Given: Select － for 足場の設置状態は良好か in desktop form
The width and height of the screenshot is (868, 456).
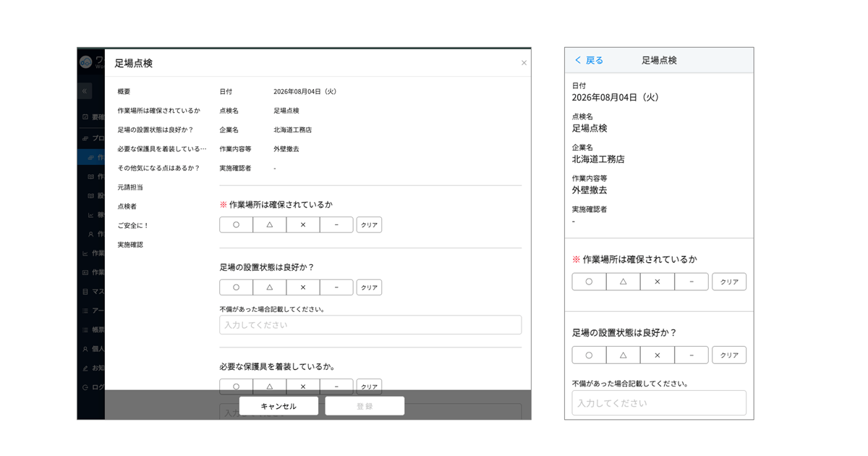Looking at the screenshot, I should 336,287.
